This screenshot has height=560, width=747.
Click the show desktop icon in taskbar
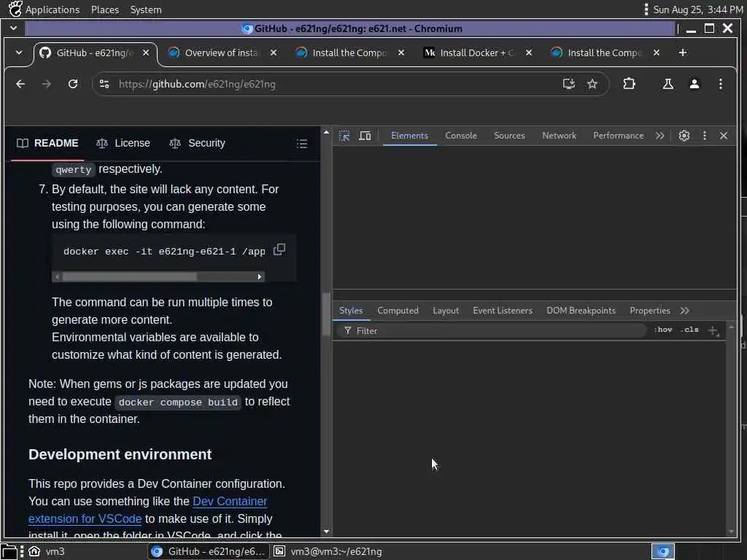(x=9, y=551)
